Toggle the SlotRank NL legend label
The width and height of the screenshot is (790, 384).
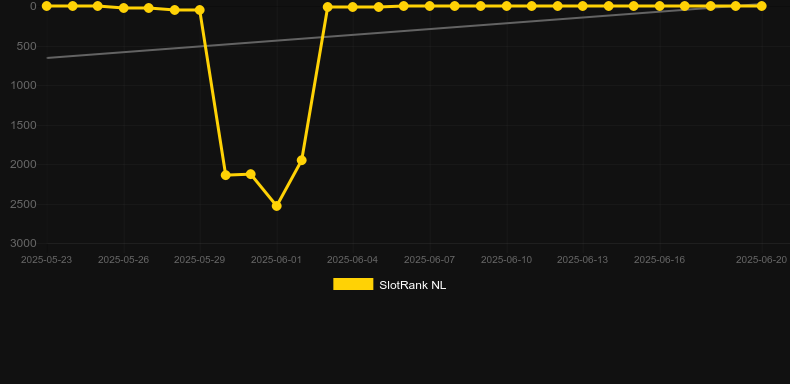click(412, 285)
